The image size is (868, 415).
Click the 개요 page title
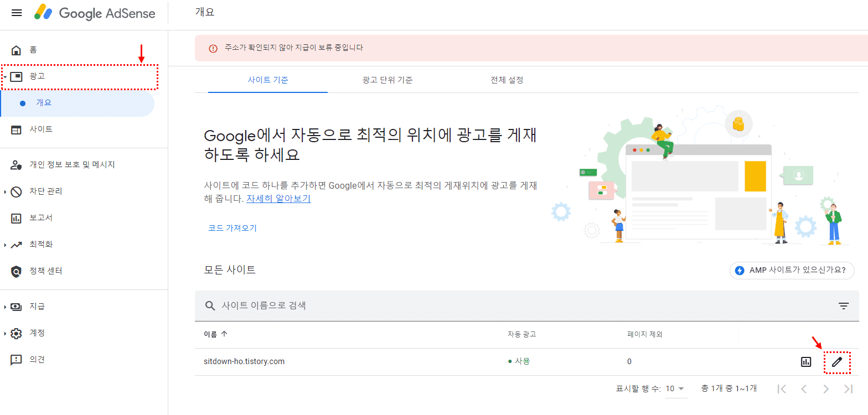pos(205,12)
